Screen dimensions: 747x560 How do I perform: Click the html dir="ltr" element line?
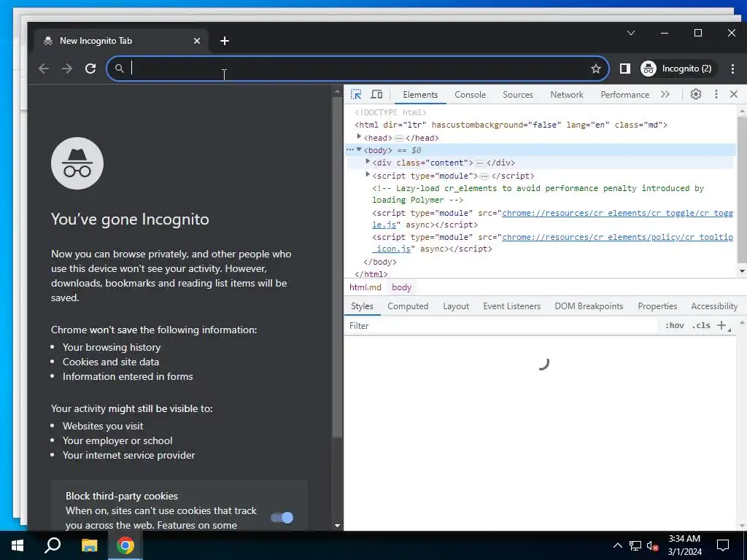coord(511,125)
